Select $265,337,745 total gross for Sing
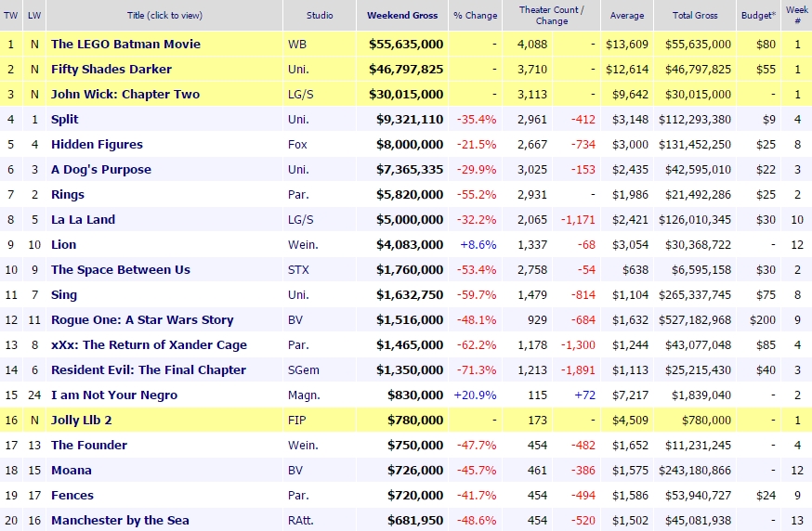The width and height of the screenshot is (812, 531). pos(695,295)
